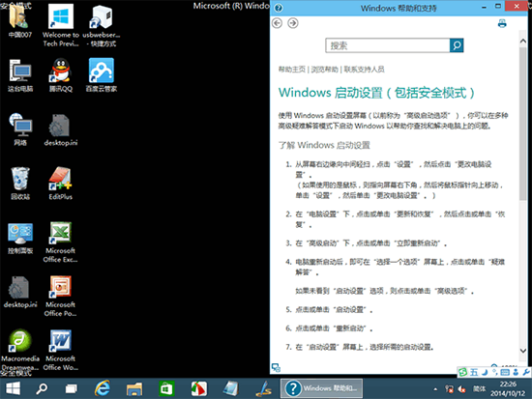Toggle the moon half-width icon in IME bar

485,372
